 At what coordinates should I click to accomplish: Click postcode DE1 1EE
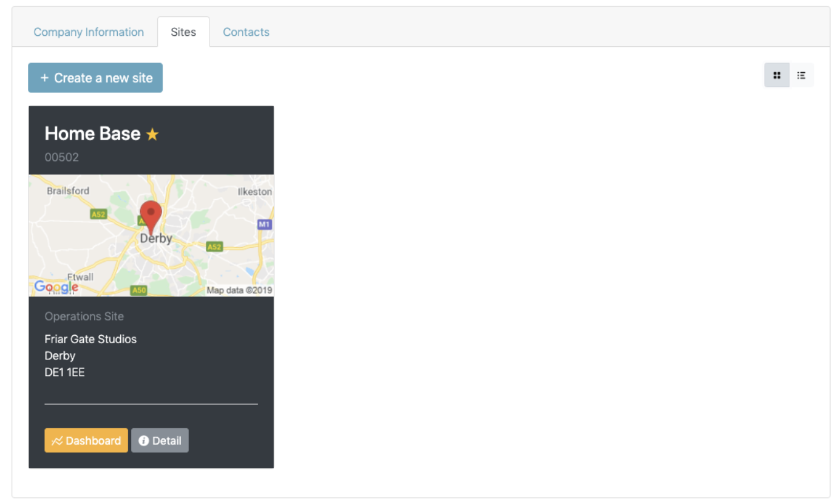(64, 372)
